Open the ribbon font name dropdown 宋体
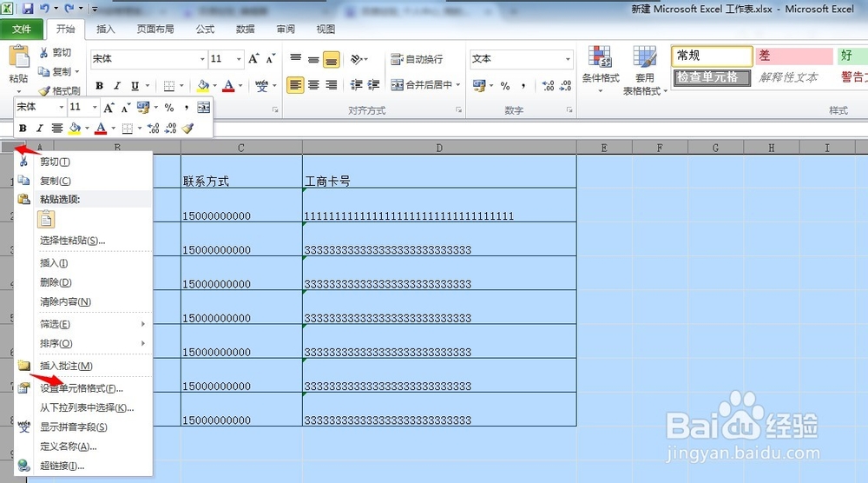868x483 pixels. (202, 59)
